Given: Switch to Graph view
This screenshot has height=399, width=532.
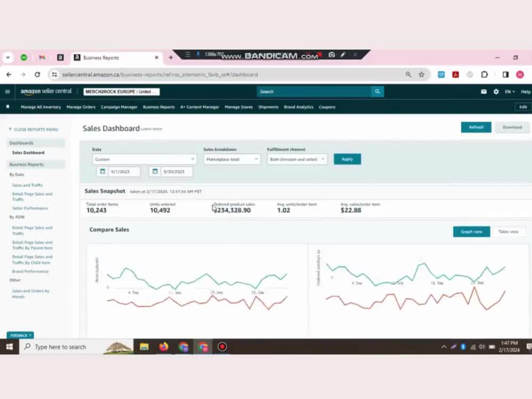Looking at the screenshot, I should tap(471, 232).
